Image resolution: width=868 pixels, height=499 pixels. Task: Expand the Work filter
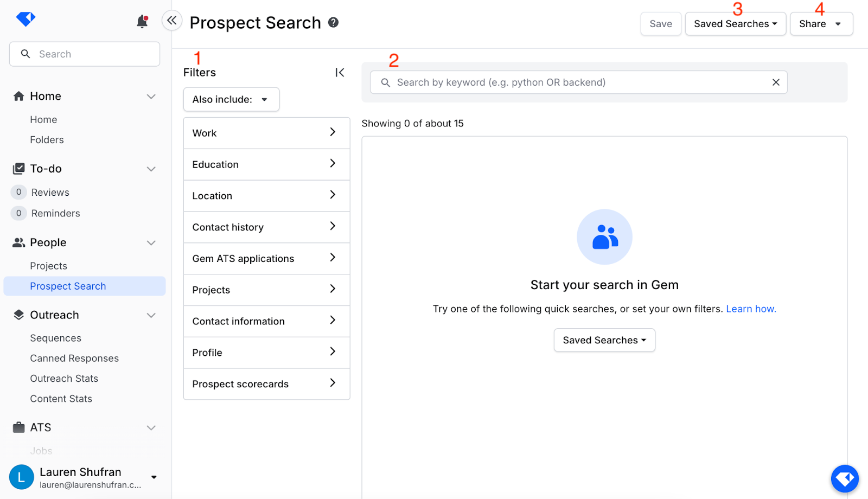click(x=266, y=133)
